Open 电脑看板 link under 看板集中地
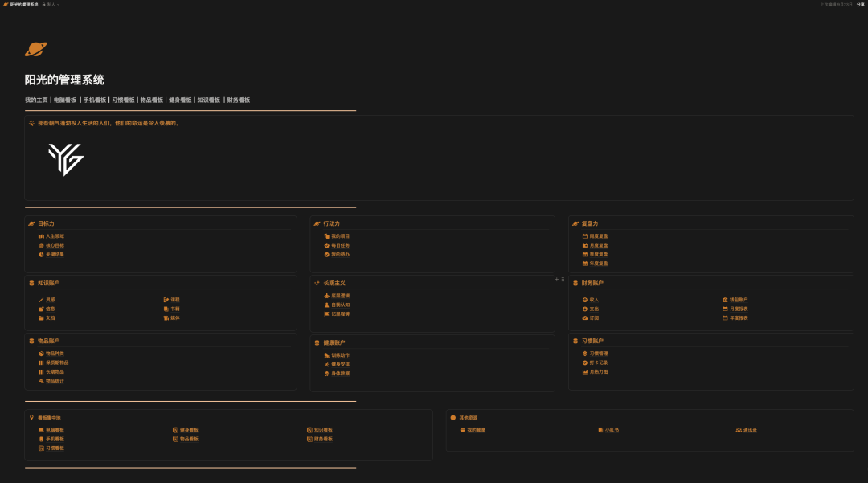Viewport: 868px width, 483px height. click(x=55, y=430)
